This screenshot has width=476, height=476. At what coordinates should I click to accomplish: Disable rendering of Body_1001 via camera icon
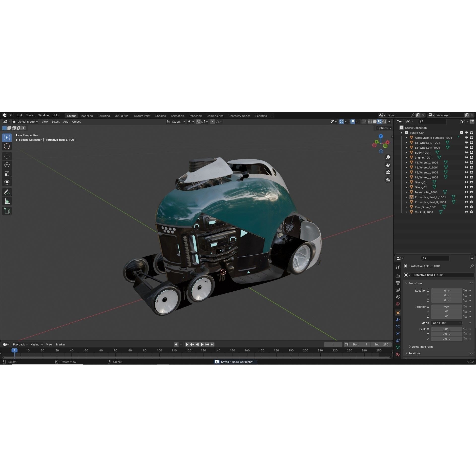click(x=471, y=152)
